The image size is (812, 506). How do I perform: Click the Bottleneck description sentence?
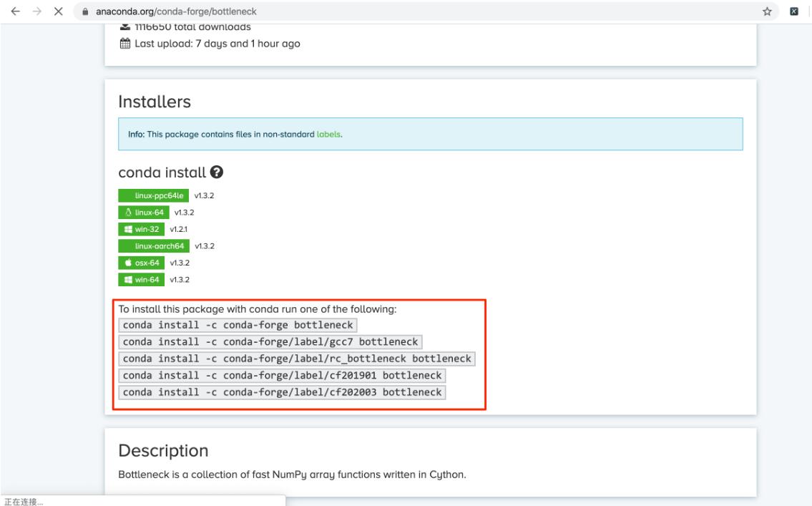[292, 475]
